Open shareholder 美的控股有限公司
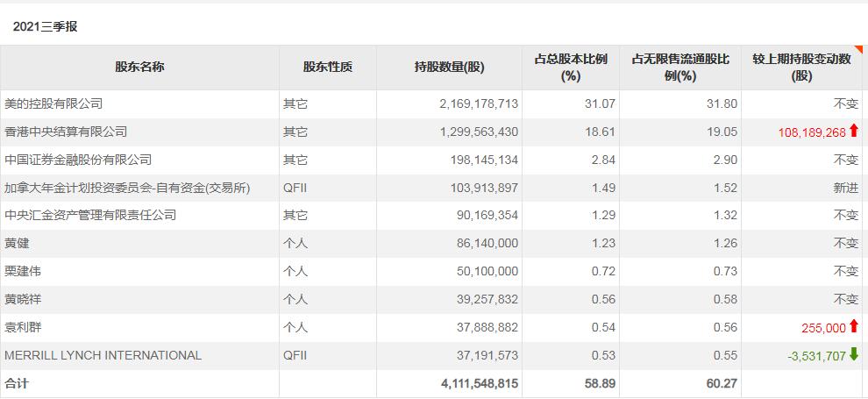The width and height of the screenshot is (868, 399). (53, 103)
